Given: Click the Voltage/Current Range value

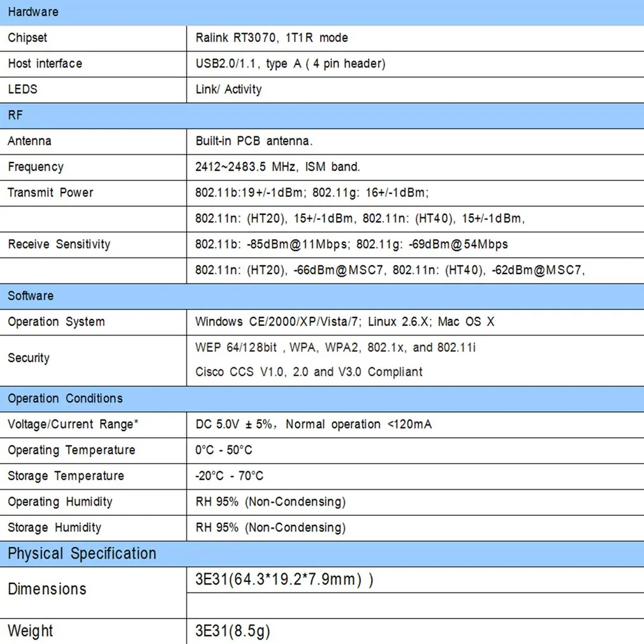Looking at the screenshot, I should [x=313, y=424].
